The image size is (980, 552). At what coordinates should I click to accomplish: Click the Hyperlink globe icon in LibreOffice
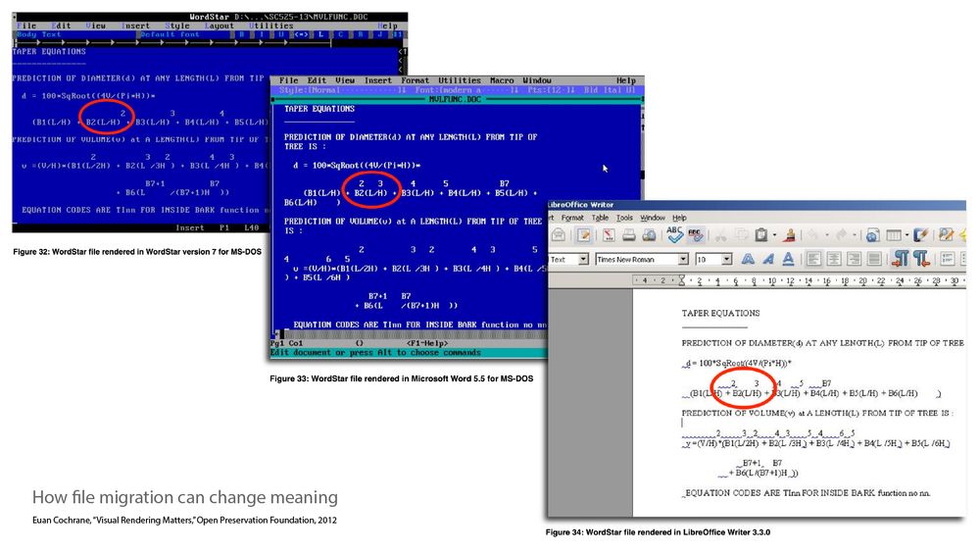coord(872,235)
